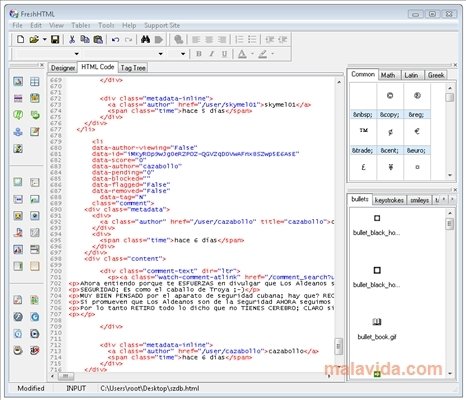Decrease indent with the outdent icon
Image resolution: width=466 pixels, height=400 pixels.
pyautogui.click(x=269, y=39)
